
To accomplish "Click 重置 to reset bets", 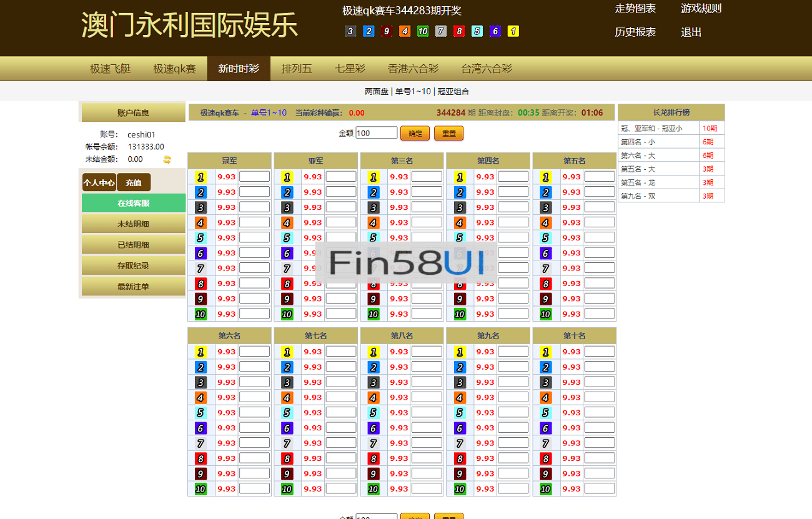I will point(448,132).
